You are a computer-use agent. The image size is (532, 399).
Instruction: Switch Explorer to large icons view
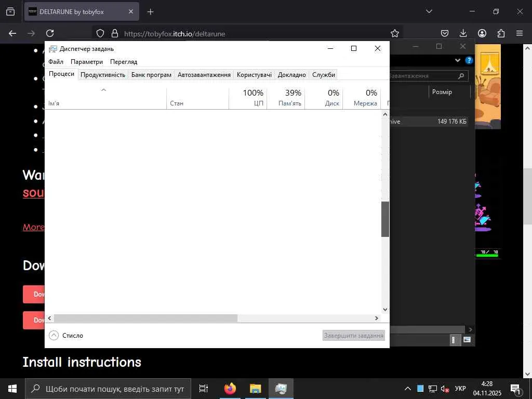point(467,340)
